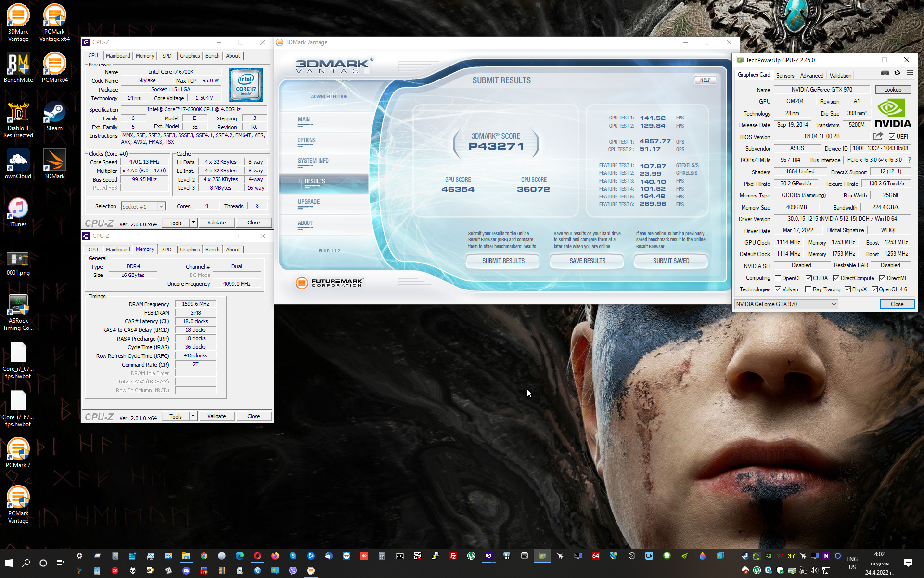Click the BIOS export share icon in GPU-Z
Screen dimensions: 924x578
(x=878, y=136)
